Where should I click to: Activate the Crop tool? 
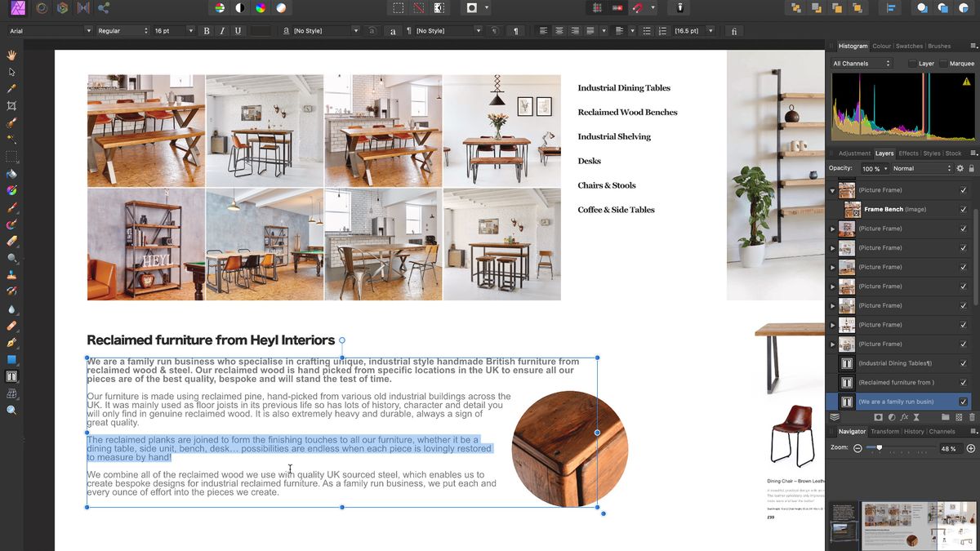pos(11,105)
